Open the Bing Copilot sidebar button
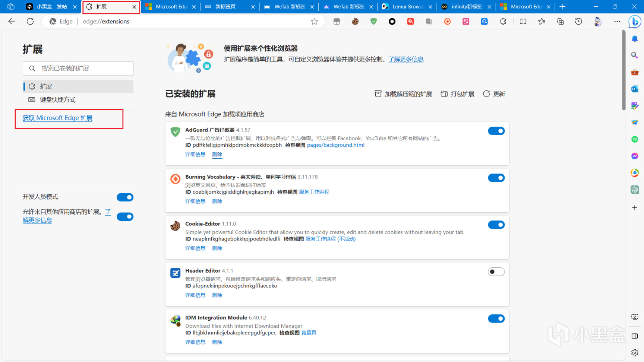The image size is (644, 362). tap(634, 22)
